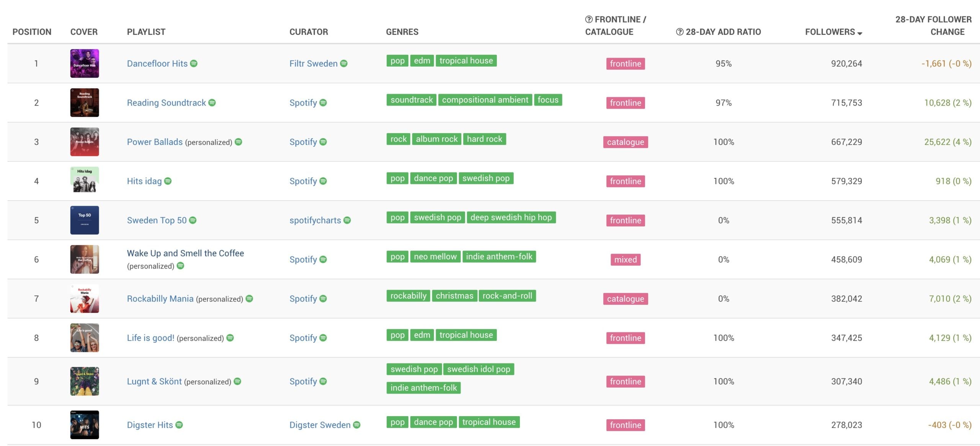Open Digster Hits playlist link
This screenshot has height=446, width=980.
[150, 425]
